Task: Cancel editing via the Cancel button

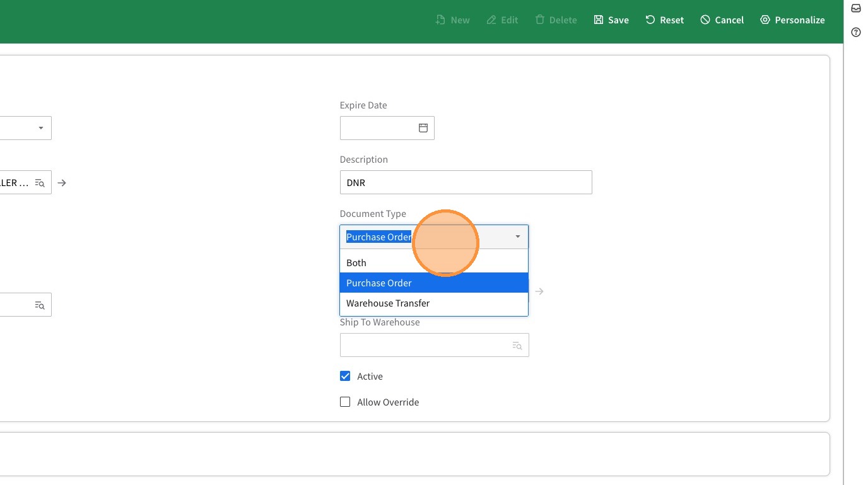Action: pos(722,20)
